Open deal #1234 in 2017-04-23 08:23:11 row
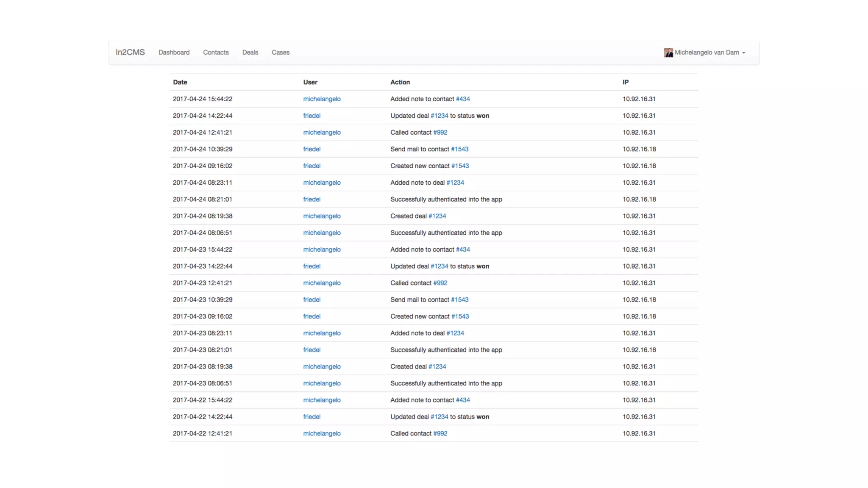 coord(455,333)
